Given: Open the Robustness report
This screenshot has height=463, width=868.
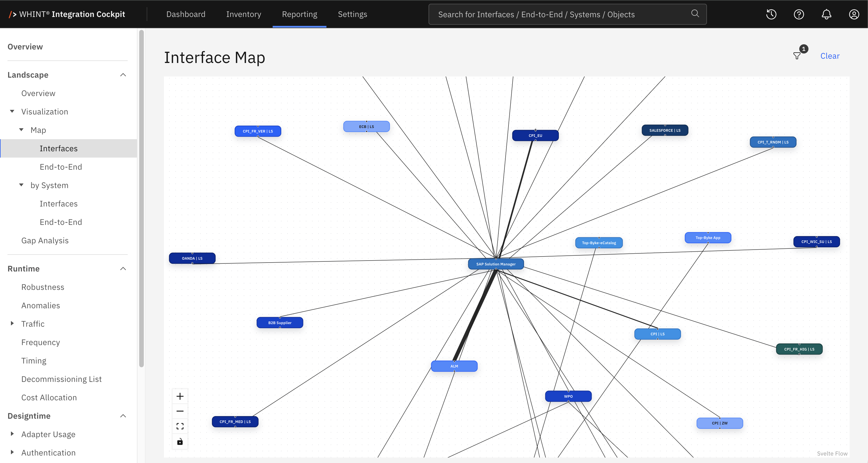Looking at the screenshot, I should pyautogui.click(x=43, y=287).
